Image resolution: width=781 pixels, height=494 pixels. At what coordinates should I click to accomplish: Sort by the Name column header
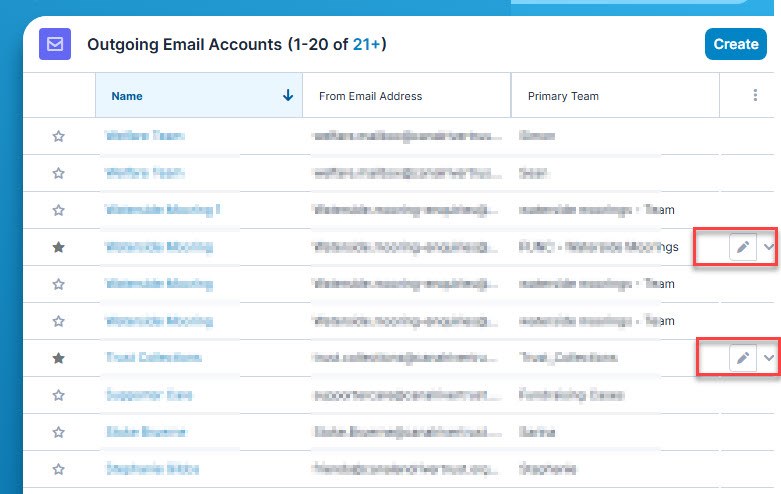pyautogui.click(x=127, y=97)
